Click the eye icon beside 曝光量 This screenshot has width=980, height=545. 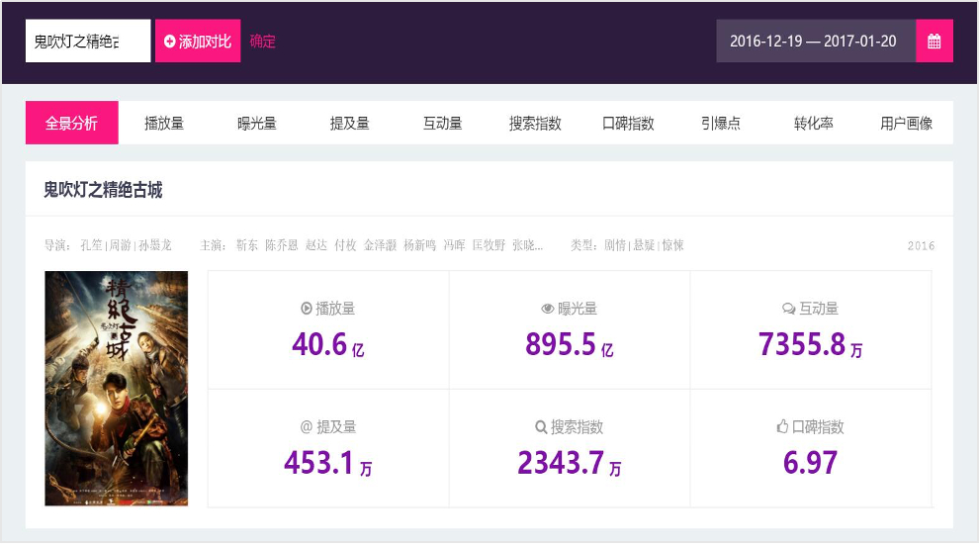pyautogui.click(x=547, y=309)
